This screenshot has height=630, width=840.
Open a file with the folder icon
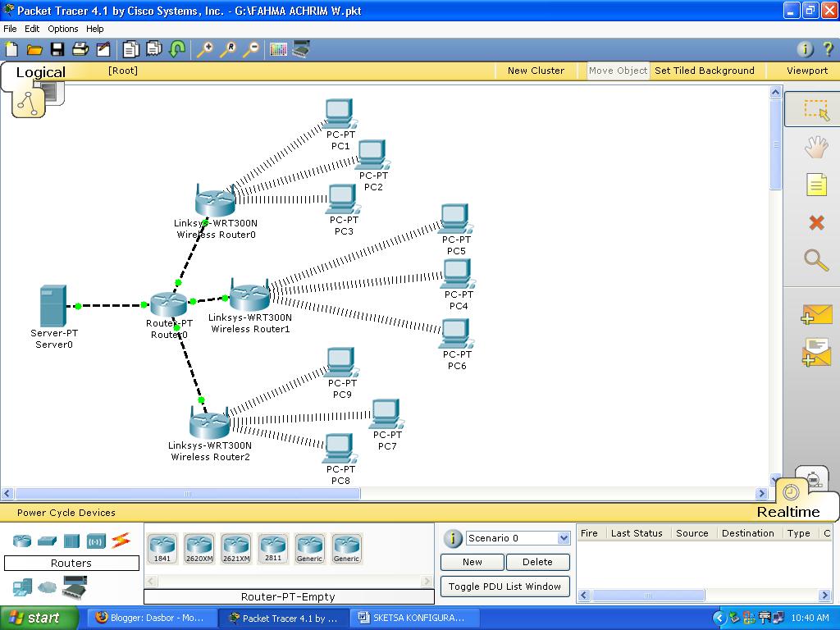coord(34,50)
